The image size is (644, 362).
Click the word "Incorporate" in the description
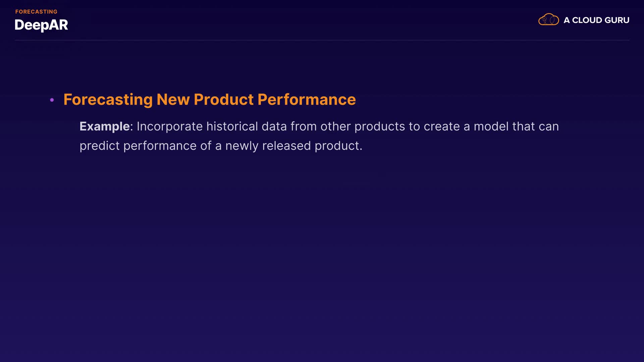point(169,126)
